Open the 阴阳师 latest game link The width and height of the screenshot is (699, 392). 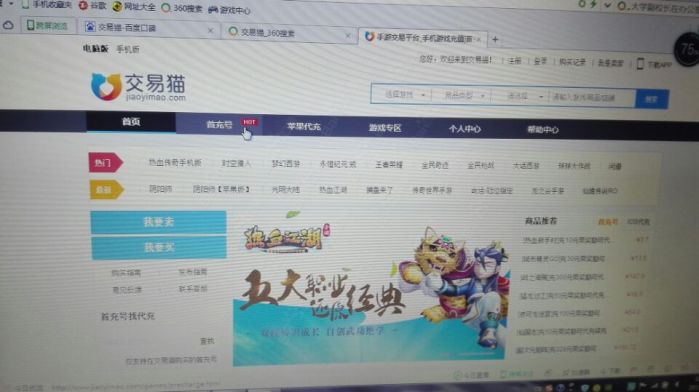point(160,189)
